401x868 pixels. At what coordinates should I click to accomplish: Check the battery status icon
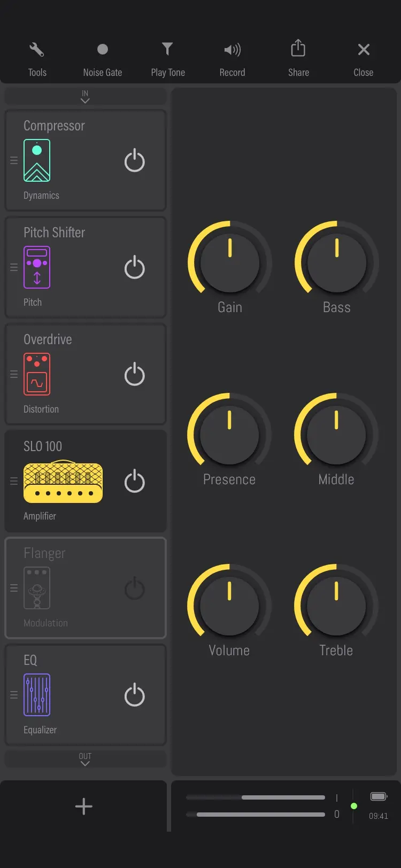pyautogui.click(x=379, y=796)
